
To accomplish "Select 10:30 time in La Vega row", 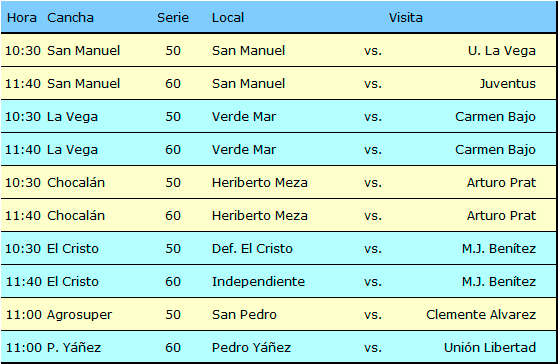I will (23, 117).
